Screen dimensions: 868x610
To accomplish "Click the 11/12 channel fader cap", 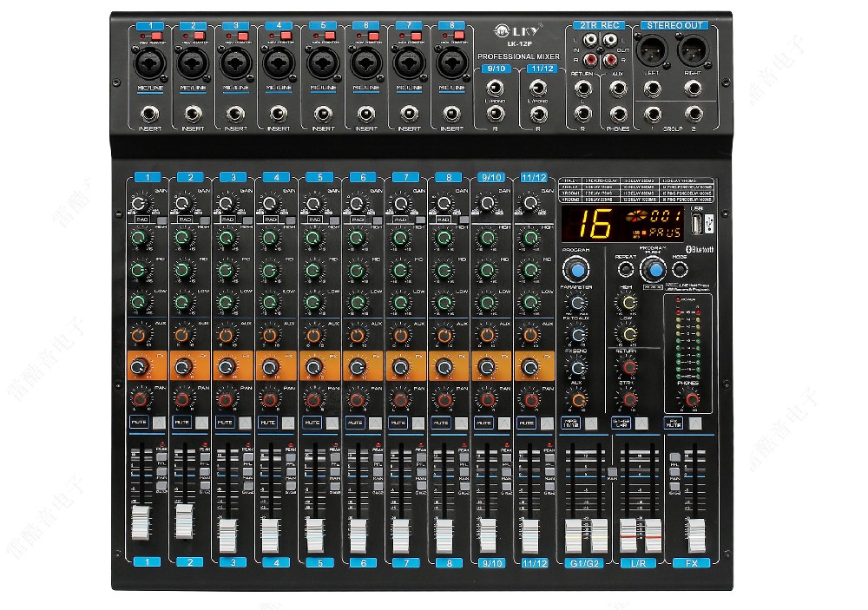I will (x=530, y=535).
